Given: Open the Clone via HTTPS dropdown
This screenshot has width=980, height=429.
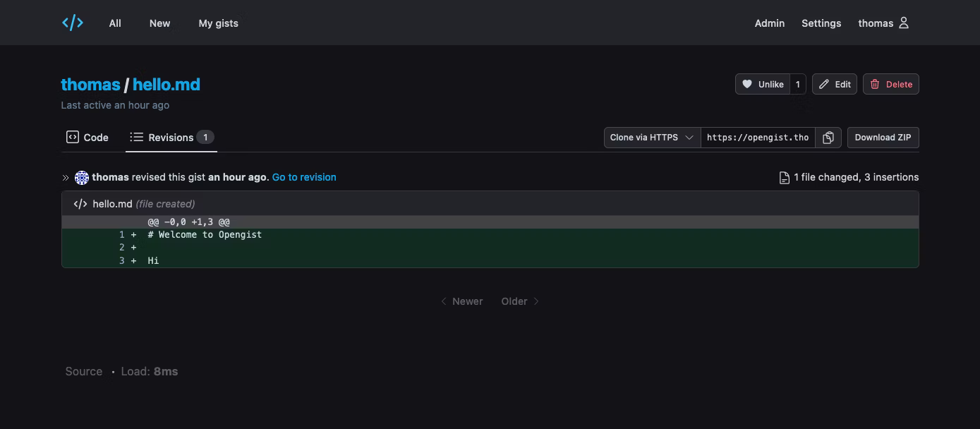Looking at the screenshot, I should coord(653,138).
